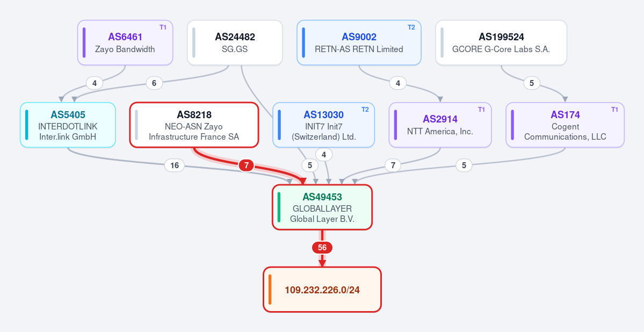The height and width of the screenshot is (332, 644).
Task: Click the 6 edge count badge
Action: point(154,83)
